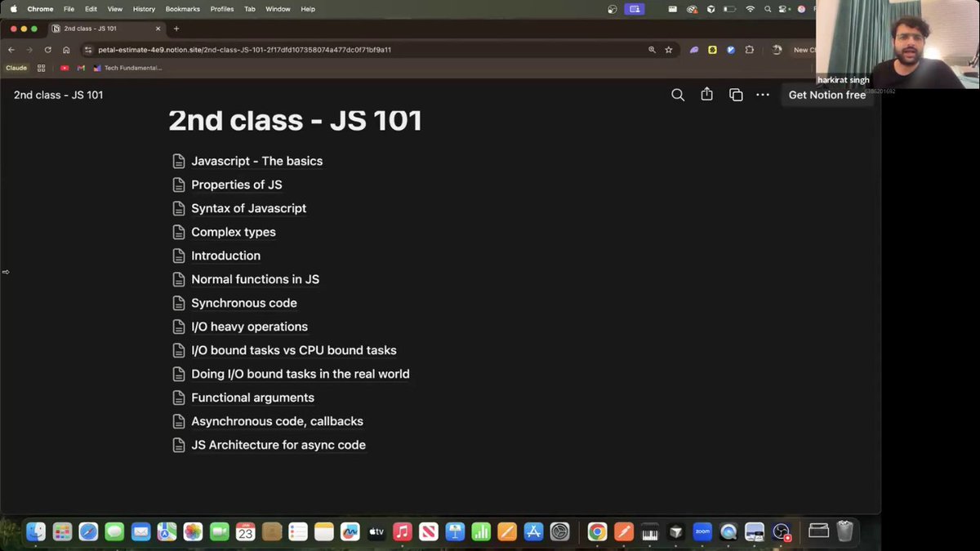980x551 pixels.
Task: Open Music from the dock
Action: (x=402, y=531)
